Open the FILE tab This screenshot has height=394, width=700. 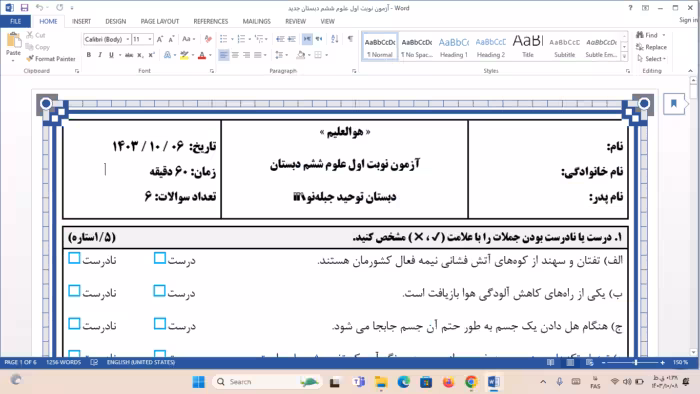tap(16, 21)
